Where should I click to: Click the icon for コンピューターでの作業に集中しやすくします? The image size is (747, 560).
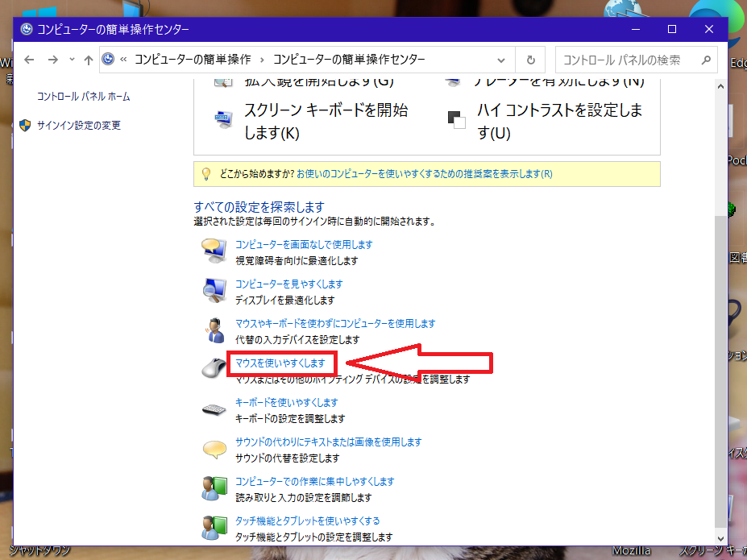coord(214,488)
